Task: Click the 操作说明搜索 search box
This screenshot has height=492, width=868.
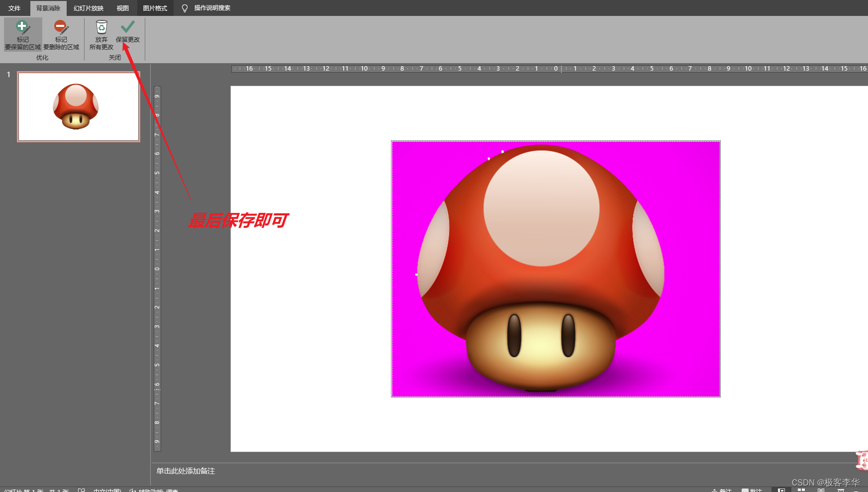Action: point(212,8)
